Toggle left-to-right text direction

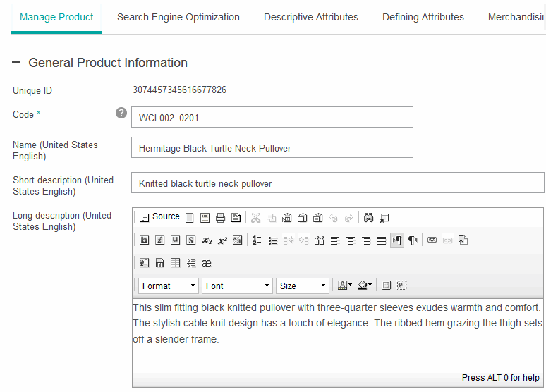(x=397, y=240)
